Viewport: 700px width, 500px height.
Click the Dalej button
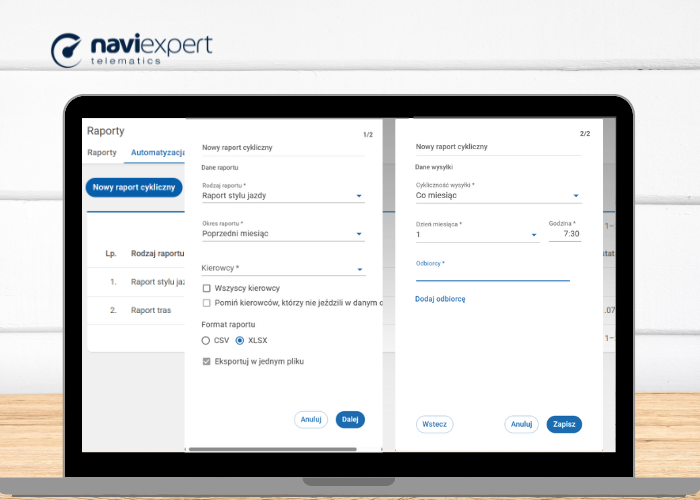350,420
